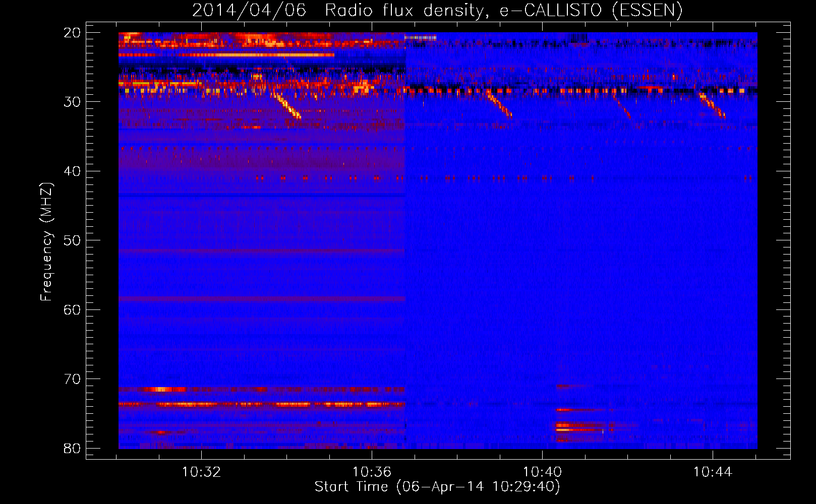Image resolution: width=816 pixels, height=504 pixels.
Task: Click the 10:40 time tick label
Action: tap(542, 472)
